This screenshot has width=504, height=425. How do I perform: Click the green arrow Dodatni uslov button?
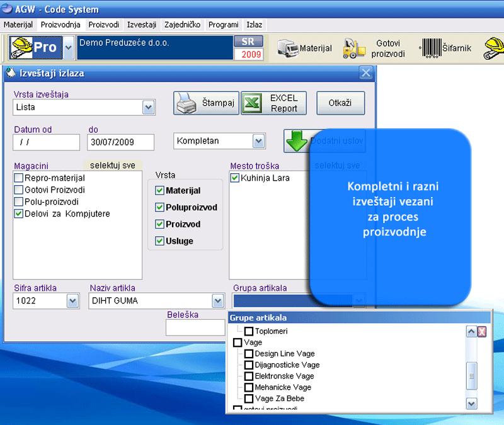pyautogui.click(x=297, y=141)
